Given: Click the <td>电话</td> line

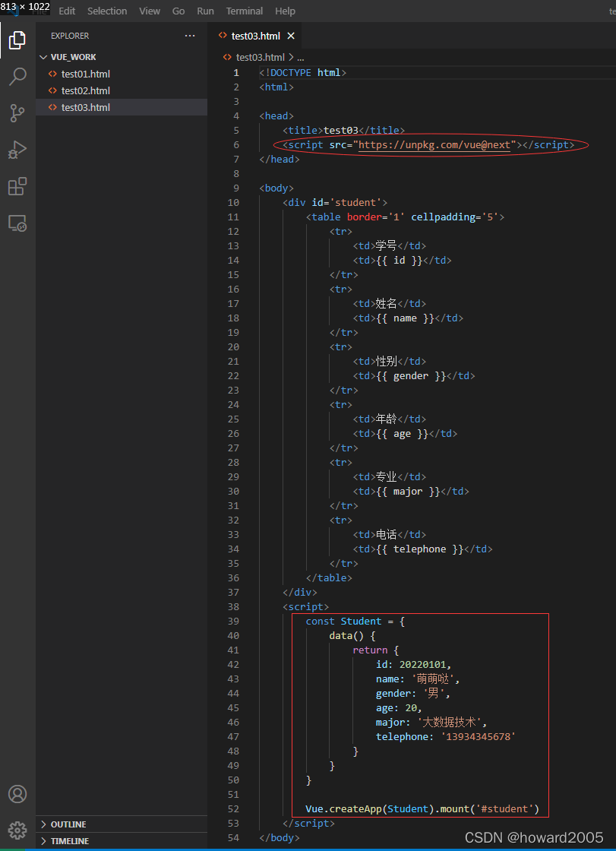Looking at the screenshot, I should [390, 535].
